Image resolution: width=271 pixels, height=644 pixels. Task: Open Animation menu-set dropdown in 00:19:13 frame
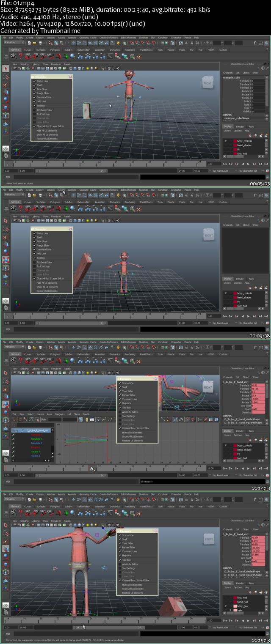coord(14,499)
